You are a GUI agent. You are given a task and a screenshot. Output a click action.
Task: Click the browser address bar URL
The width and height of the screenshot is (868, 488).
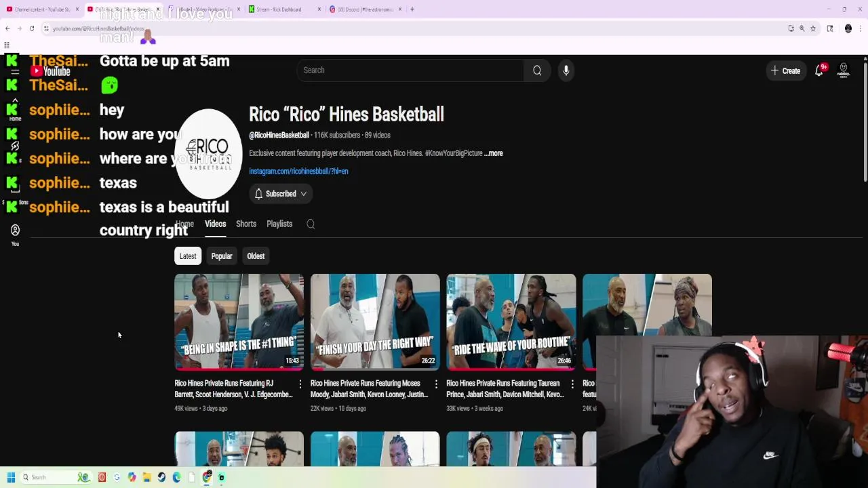pos(98,28)
